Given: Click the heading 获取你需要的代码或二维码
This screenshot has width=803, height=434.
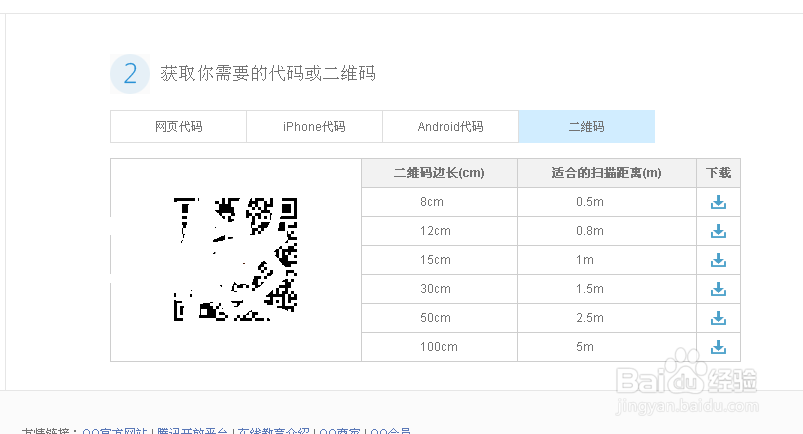Looking at the screenshot, I should point(268,73).
